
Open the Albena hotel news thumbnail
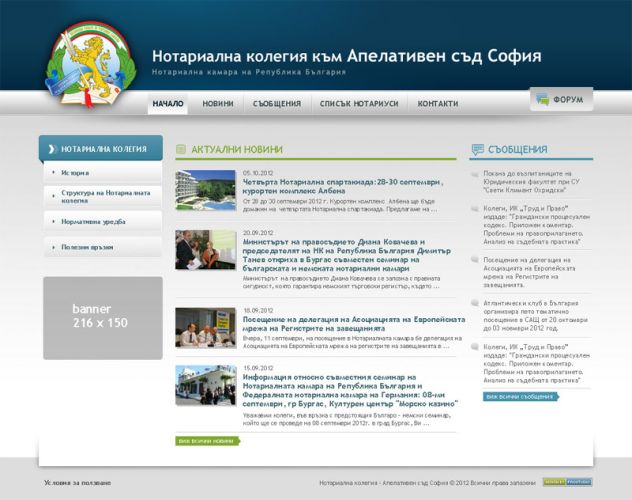click(206, 190)
